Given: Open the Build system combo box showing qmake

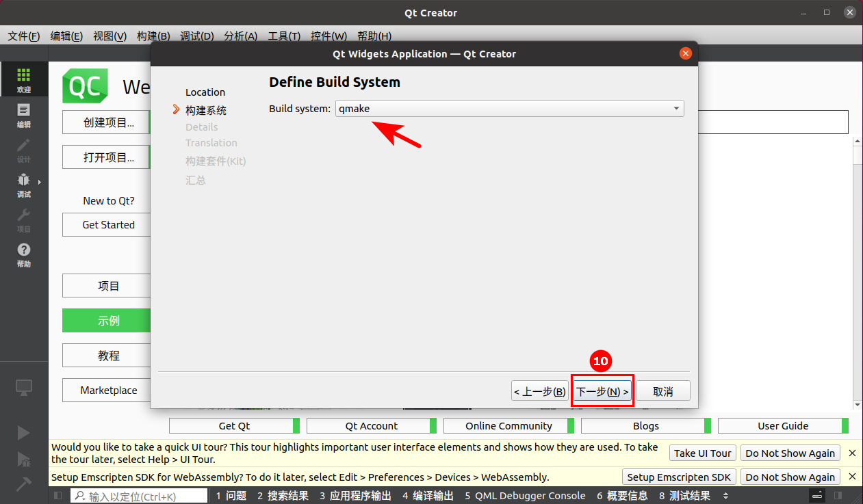Looking at the screenshot, I should point(509,108).
